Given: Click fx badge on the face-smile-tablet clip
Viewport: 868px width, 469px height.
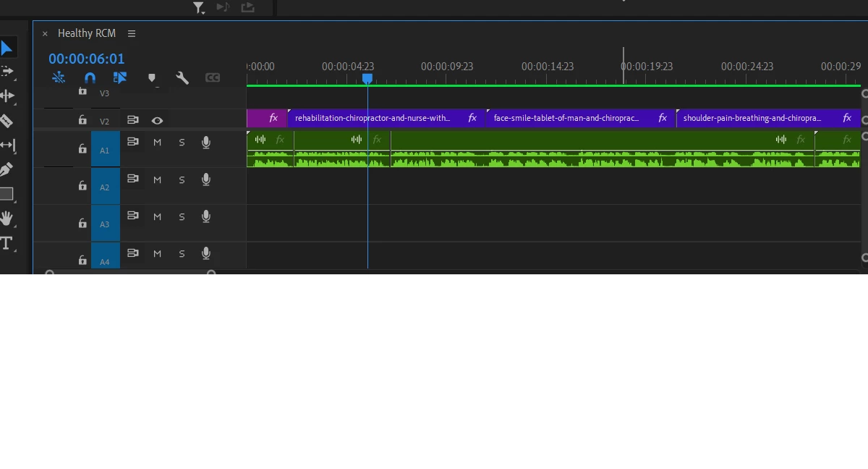Looking at the screenshot, I should [x=663, y=118].
